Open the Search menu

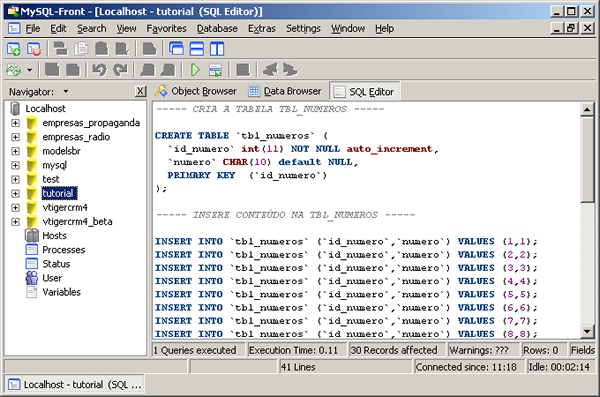[91, 29]
